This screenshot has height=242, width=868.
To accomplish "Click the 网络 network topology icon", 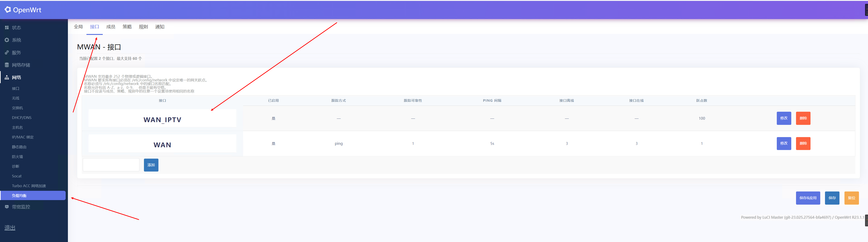I will [7, 77].
